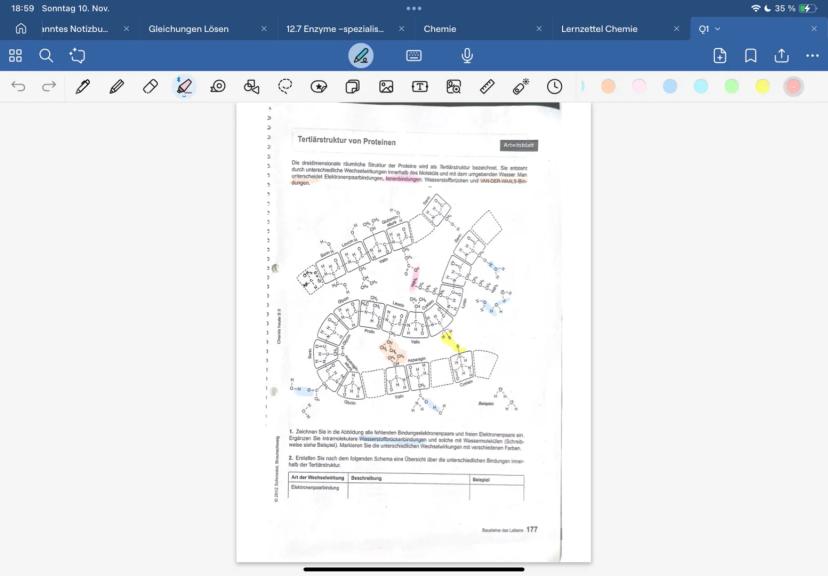The image size is (828, 576).
Task: Insert an image with the picture tool
Action: tap(386, 87)
